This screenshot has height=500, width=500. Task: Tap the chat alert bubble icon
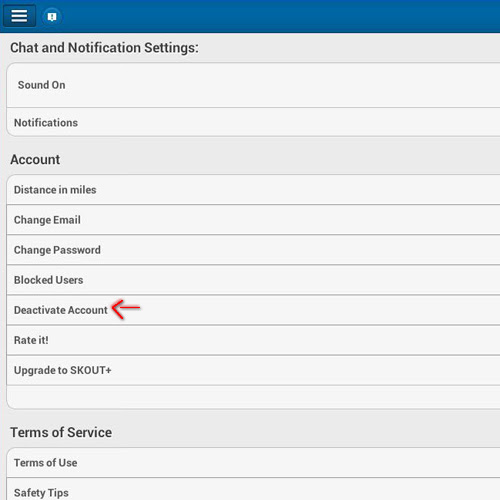(x=52, y=17)
